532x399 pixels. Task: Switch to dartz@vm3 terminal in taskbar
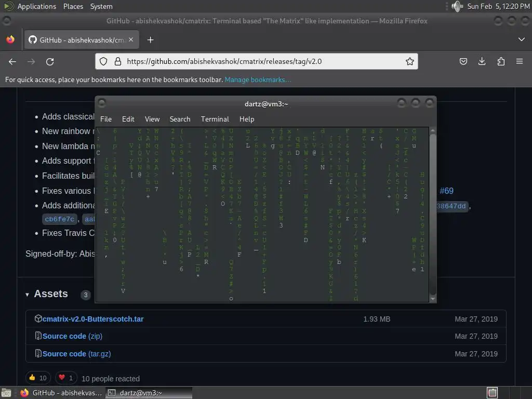tap(149, 393)
